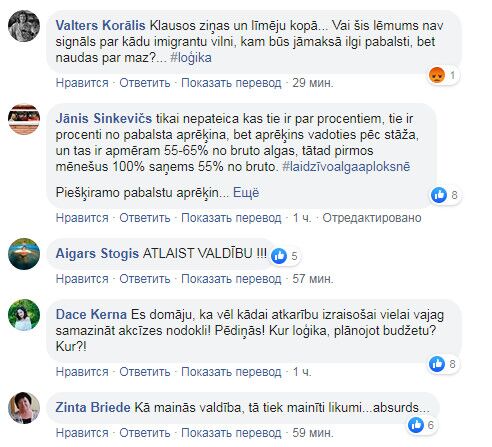Open the #loģika hashtag
This screenshot has height=447, width=492.
[191, 58]
